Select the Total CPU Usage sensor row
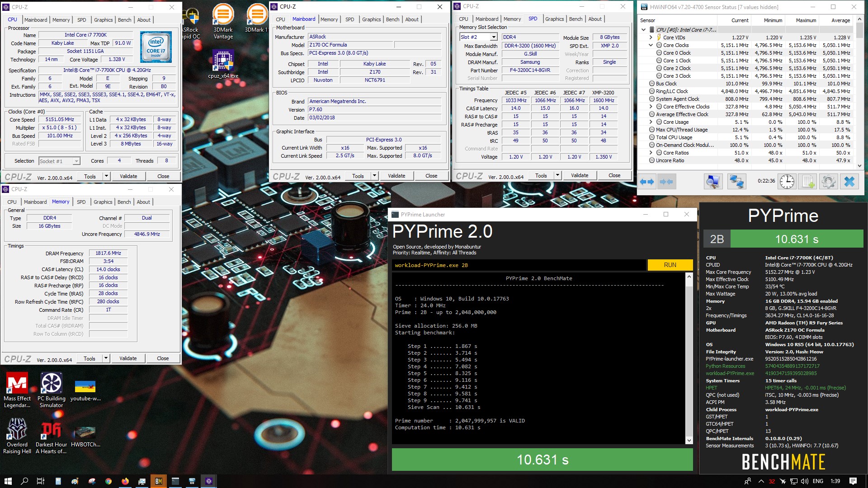Screen dimensions: 868x488 pyautogui.click(x=750, y=137)
